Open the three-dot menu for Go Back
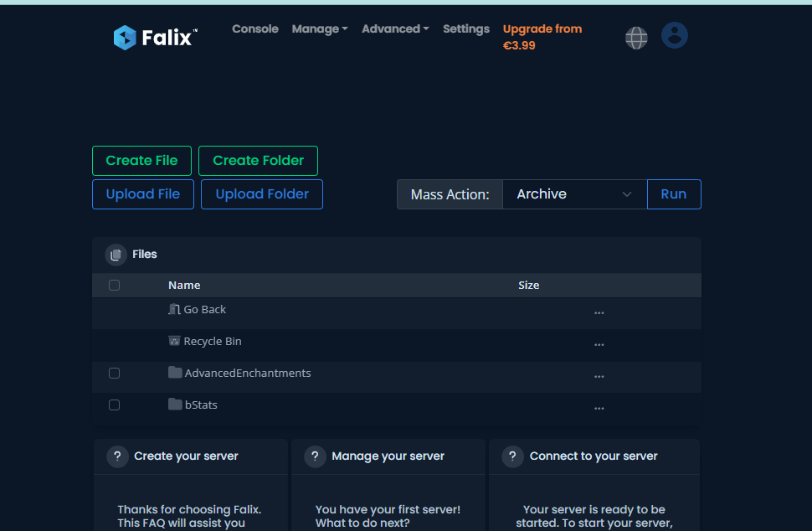The width and height of the screenshot is (812, 531). (599, 313)
